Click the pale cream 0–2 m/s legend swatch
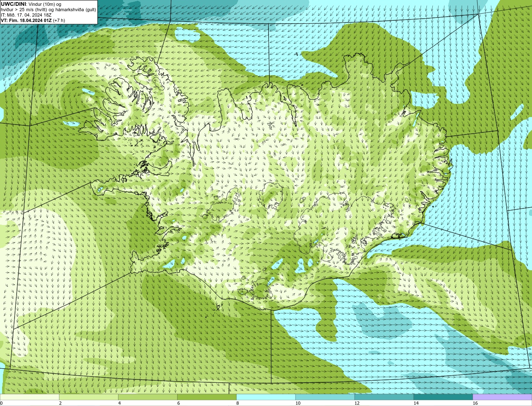 [x=30, y=397]
